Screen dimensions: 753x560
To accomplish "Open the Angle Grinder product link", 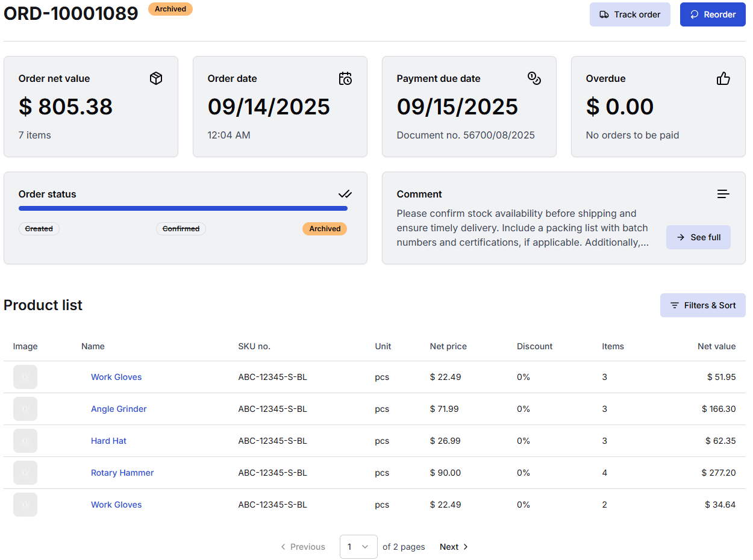I will pos(119,409).
